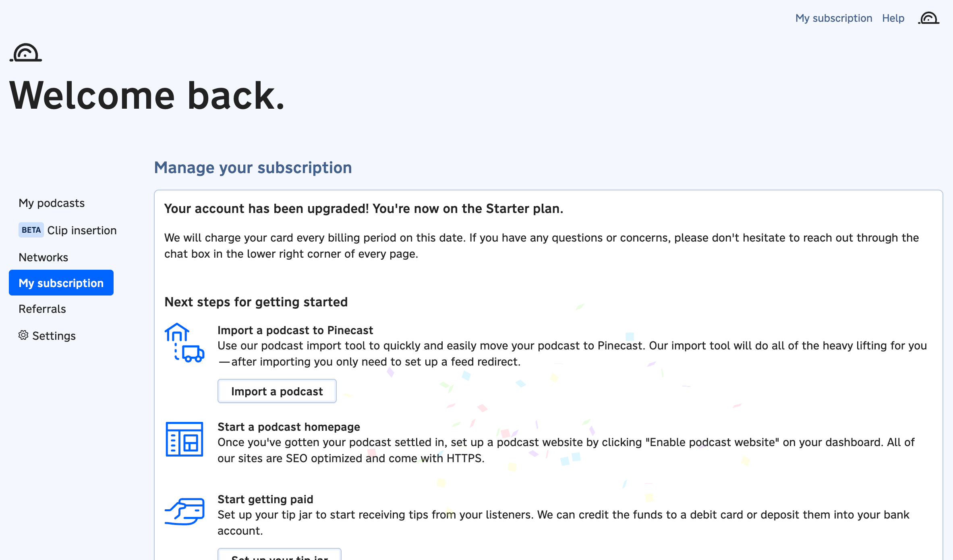The height and width of the screenshot is (560, 953).
Task: Open the Clip insertion sidebar item
Action: pyautogui.click(x=82, y=230)
